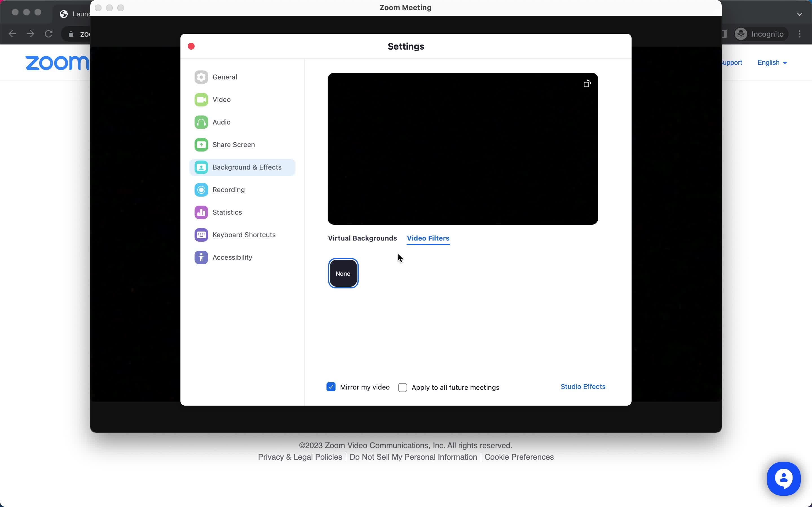Click the Share Screen settings icon
This screenshot has width=812, height=507.
coord(201,144)
